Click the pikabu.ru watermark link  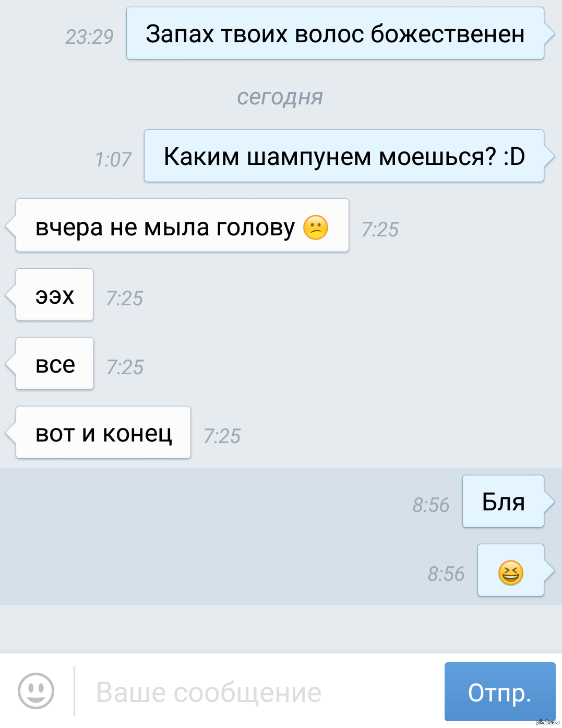click(x=547, y=722)
